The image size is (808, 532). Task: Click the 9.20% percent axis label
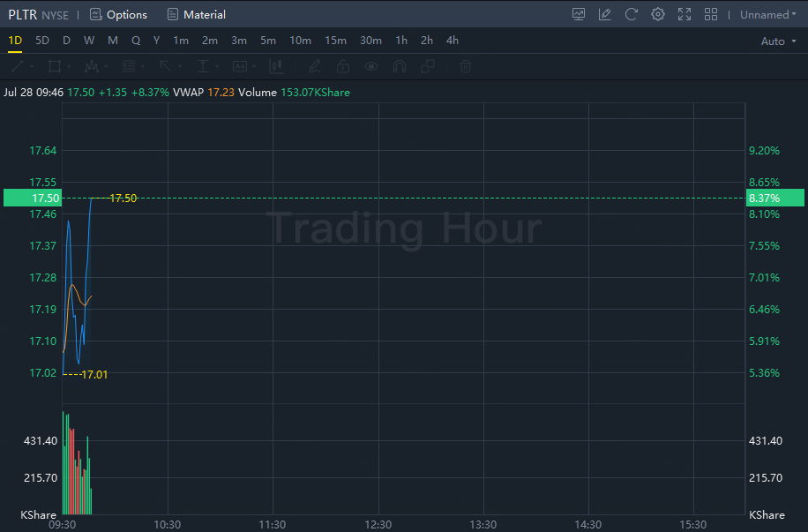(764, 151)
